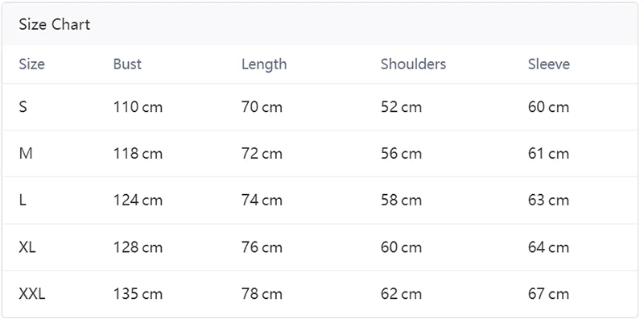
Task: Select the 58 cm shoulders cell
Action: coord(401,200)
